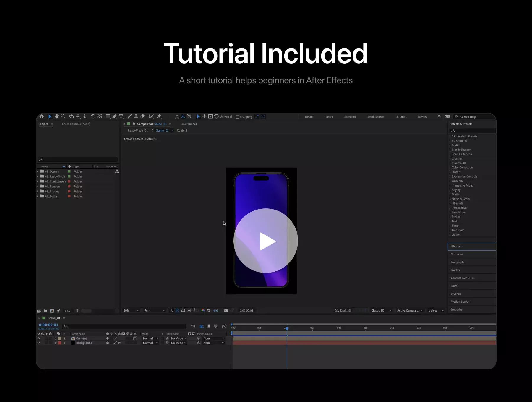Viewport: 532px width, 402px height.
Task: Select the Clone Stamp tool
Action: pos(136,116)
